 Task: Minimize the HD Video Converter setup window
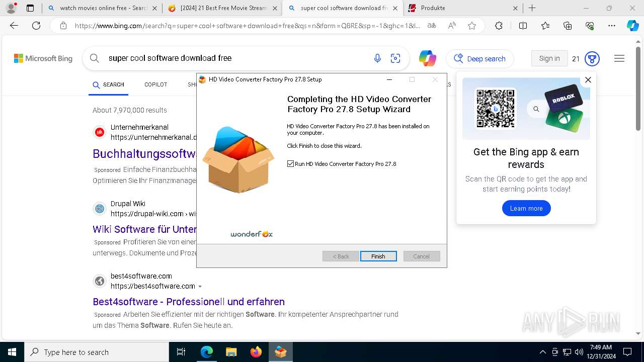[389, 79]
